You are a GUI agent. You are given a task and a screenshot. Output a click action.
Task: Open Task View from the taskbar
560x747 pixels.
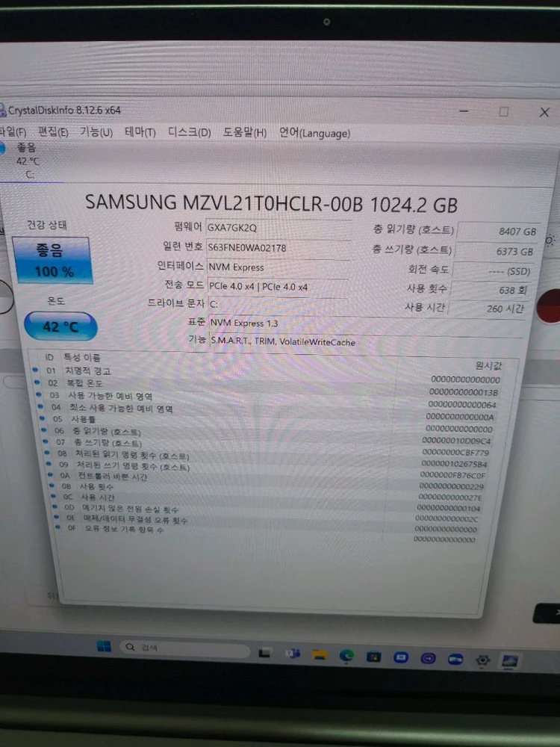(264, 652)
